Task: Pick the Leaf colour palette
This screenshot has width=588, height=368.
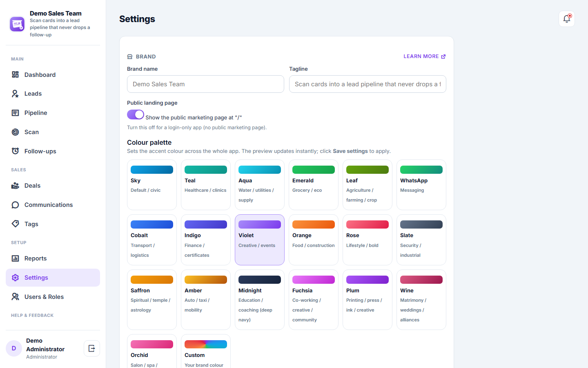Action: click(367, 185)
